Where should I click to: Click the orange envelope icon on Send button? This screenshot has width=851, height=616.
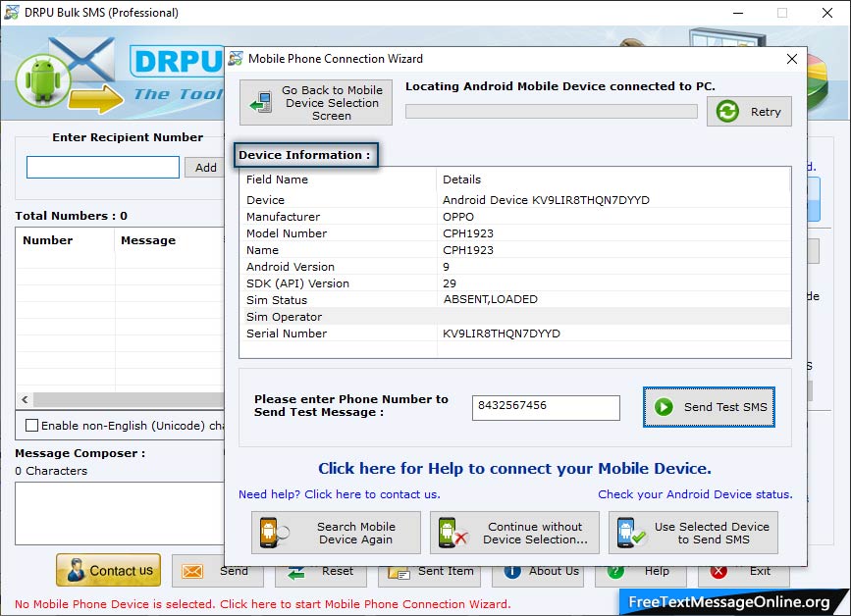pyautogui.click(x=192, y=572)
